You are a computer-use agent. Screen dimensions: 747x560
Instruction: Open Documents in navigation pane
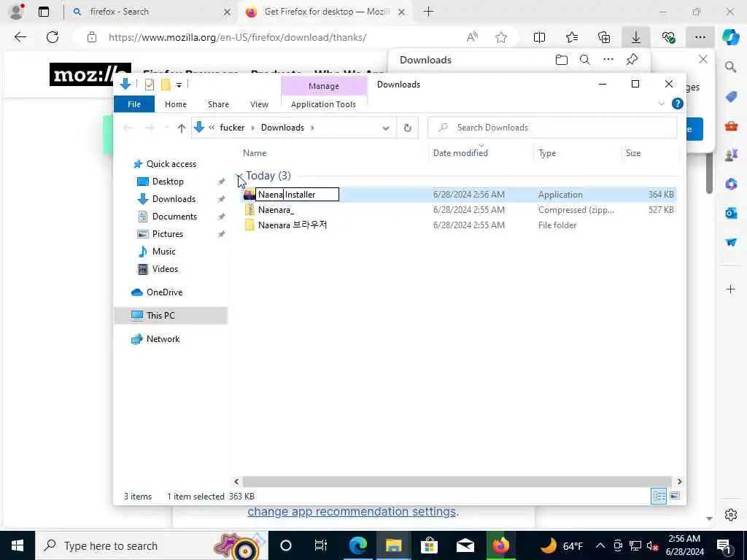coord(174,217)
